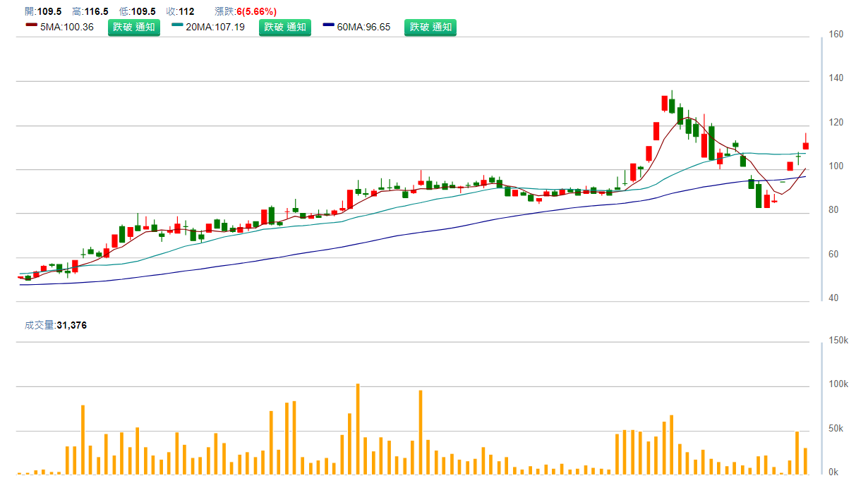This screenshot has height=483, width=868.
Task: Click the 開 109.5 opening price
Action: click(43, 11)
